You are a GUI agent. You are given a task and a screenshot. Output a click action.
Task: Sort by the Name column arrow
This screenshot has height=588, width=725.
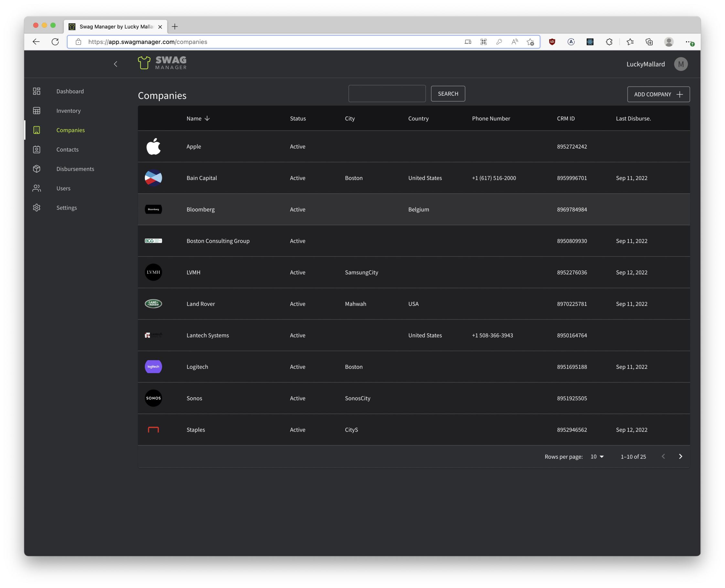pyautogui.click(x=207, y=118)
